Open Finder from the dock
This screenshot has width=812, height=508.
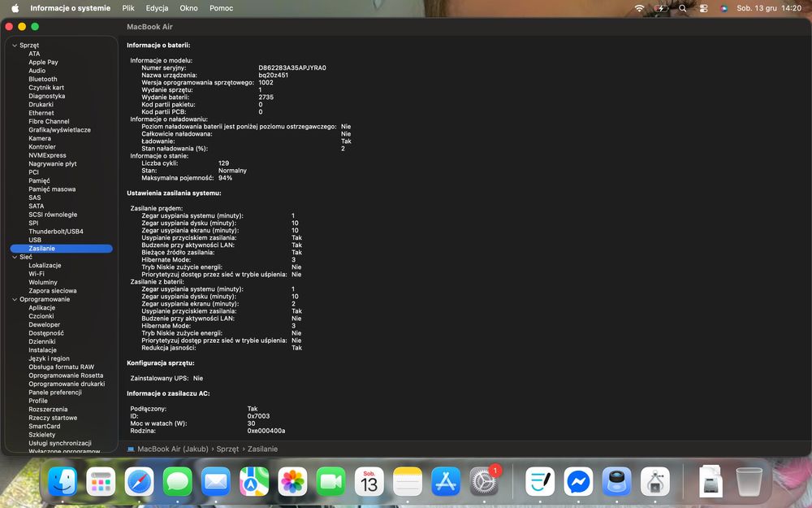(63, 481)
